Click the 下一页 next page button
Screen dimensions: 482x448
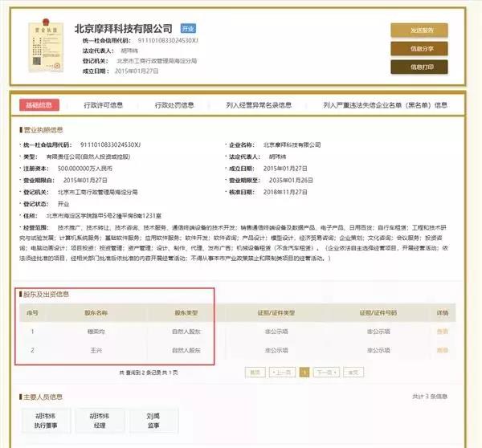tap(326, 373)
